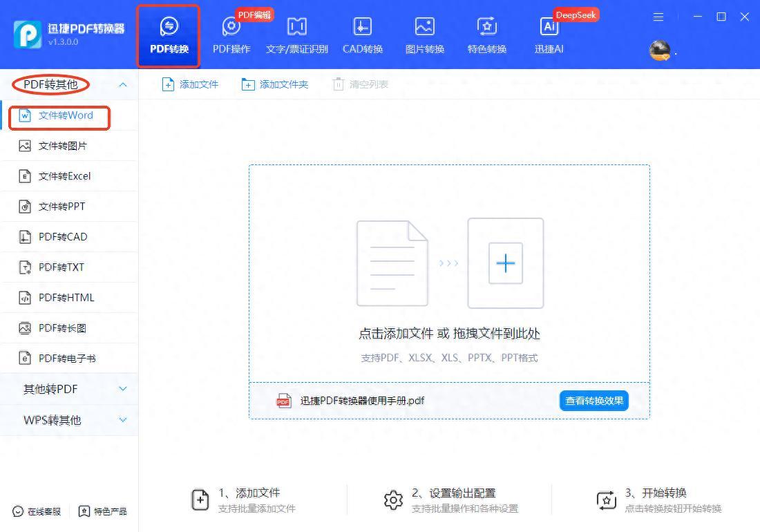Select 文件转Excel in sidebar
Screen dimensions: 760x532
point(64,176)
